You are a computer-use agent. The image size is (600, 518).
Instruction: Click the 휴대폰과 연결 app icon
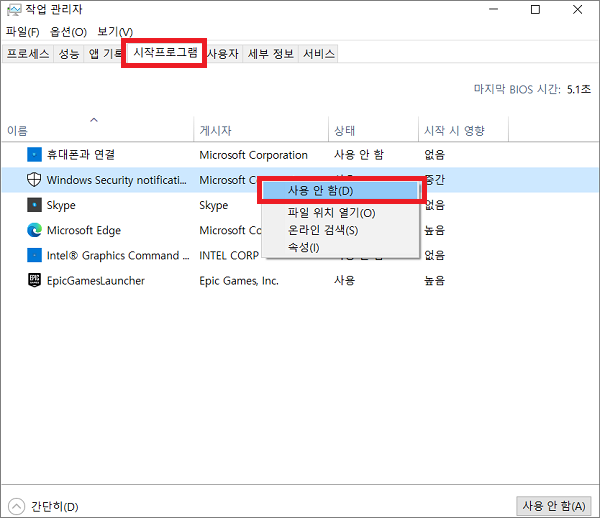(x=34, y=155)
